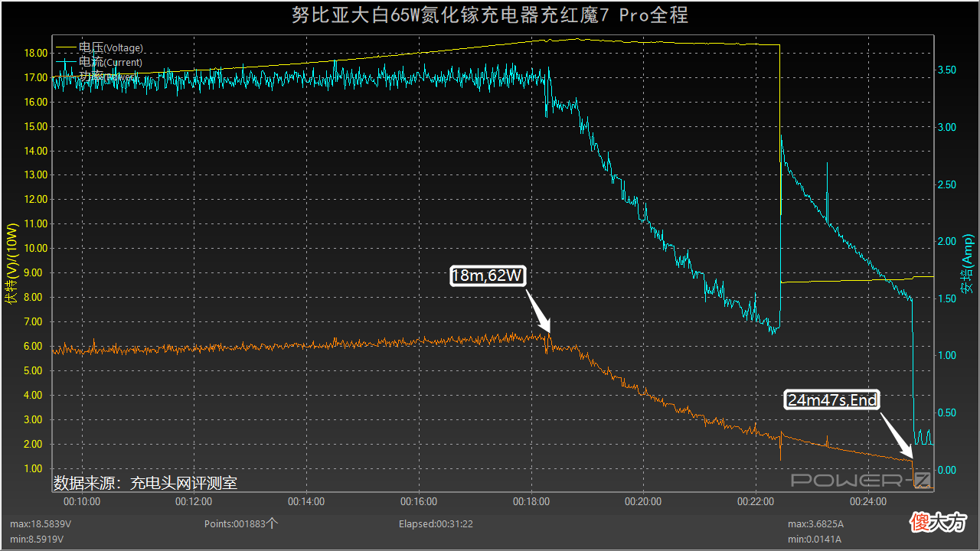Viewport: 980px width, 551px height.
Task: Click the Points:001883个 counter
Action: (x=241, y=524)
